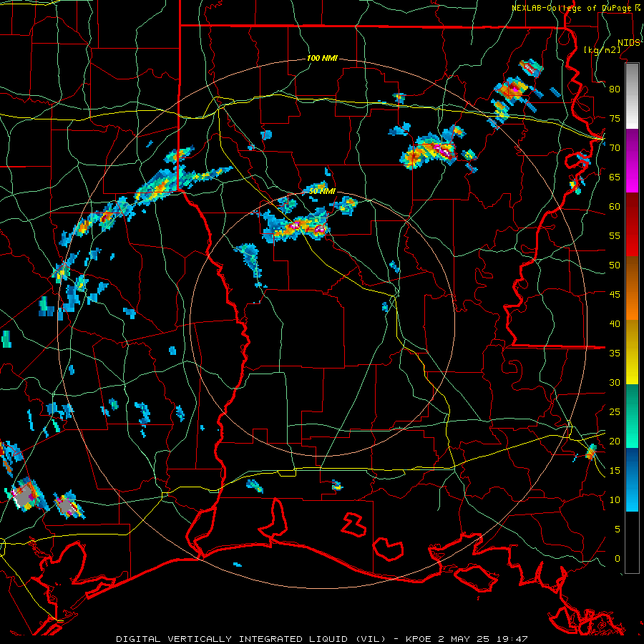
Task: Click the scale value 35
Action: pyautogui.click(x=615, y=353)
